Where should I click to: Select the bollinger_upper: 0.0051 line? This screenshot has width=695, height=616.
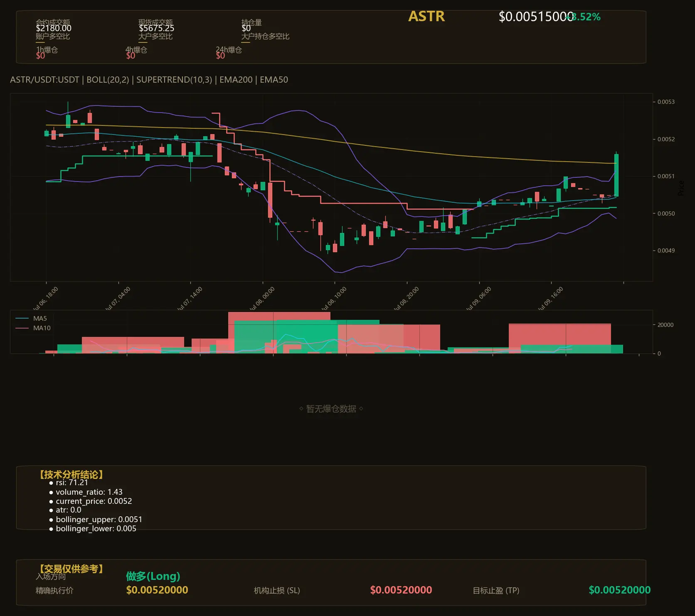tap(95, 520)
